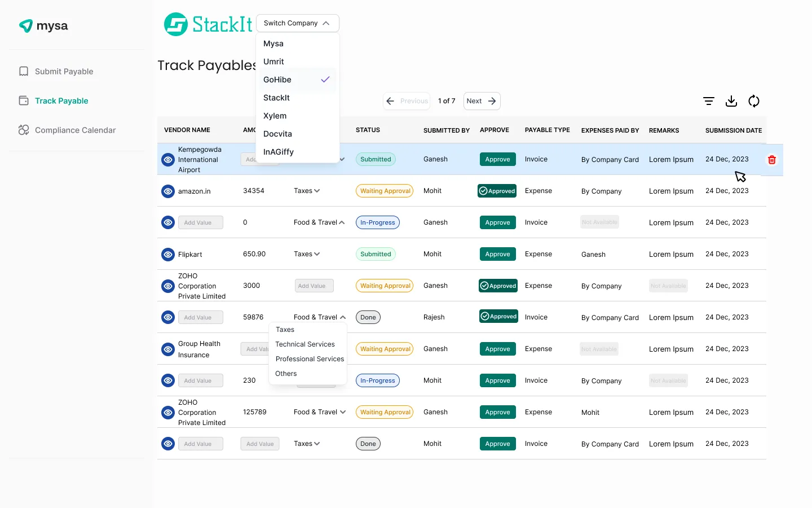812x508 pixels.
Task: Click the StackIt company logo
Action: pos(208,24)
